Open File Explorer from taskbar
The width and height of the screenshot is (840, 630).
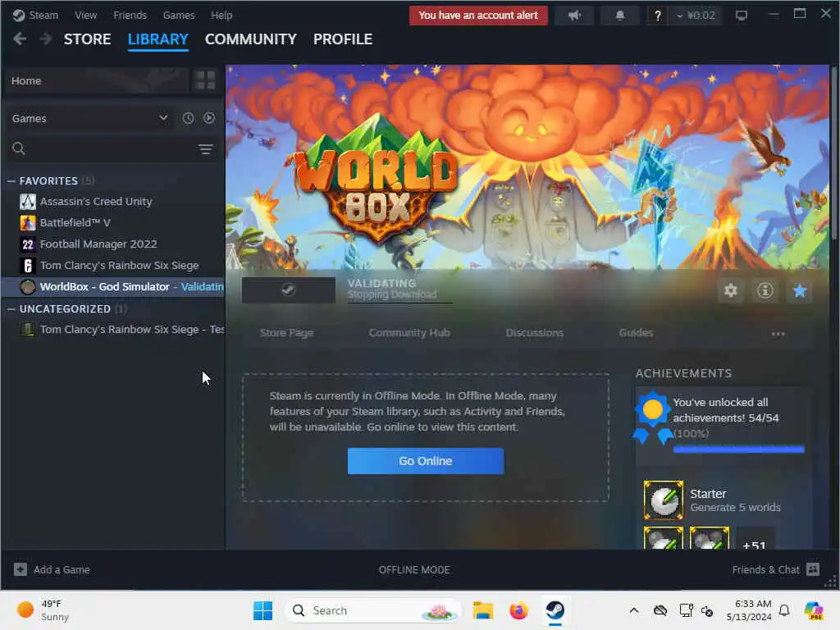pyautogui.click(x=482, y=610)
